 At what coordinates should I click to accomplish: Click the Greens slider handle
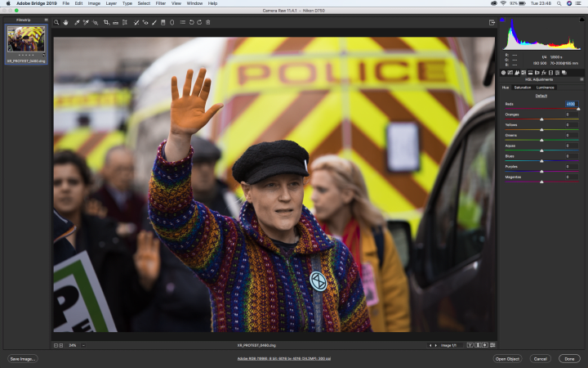[x=541, y=140]
